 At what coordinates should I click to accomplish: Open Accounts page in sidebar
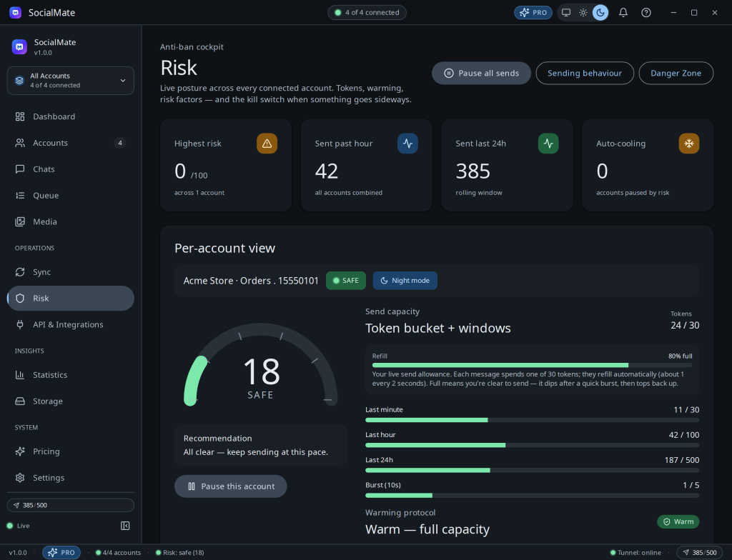click(71, 143)
